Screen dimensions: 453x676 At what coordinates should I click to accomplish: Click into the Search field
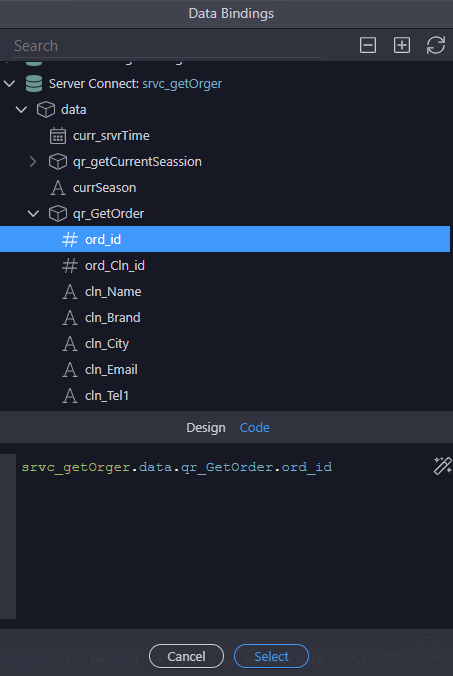click(167, 46)
